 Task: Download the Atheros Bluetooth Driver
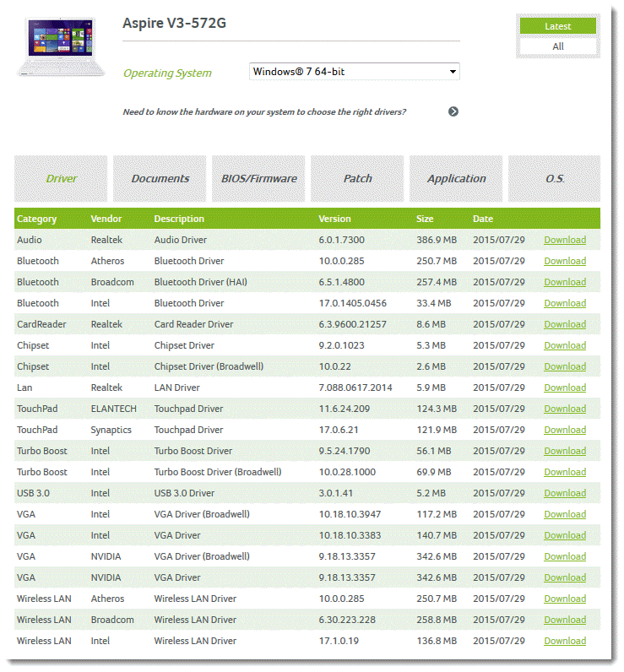[x=565, y=261]
